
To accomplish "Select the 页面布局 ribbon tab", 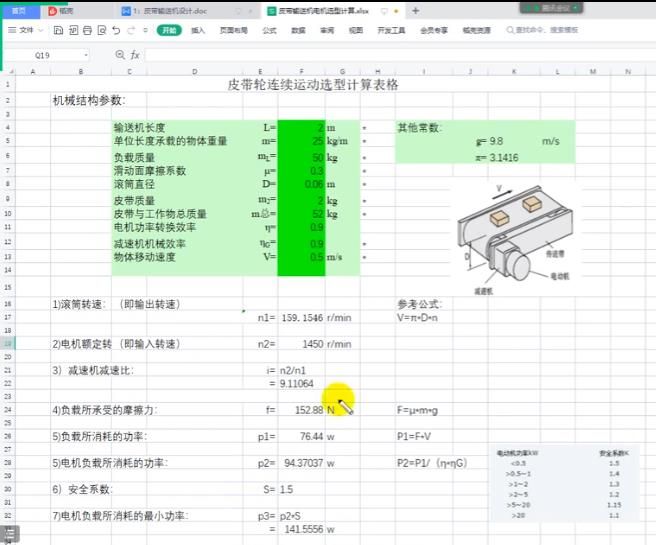I will 233,30.
